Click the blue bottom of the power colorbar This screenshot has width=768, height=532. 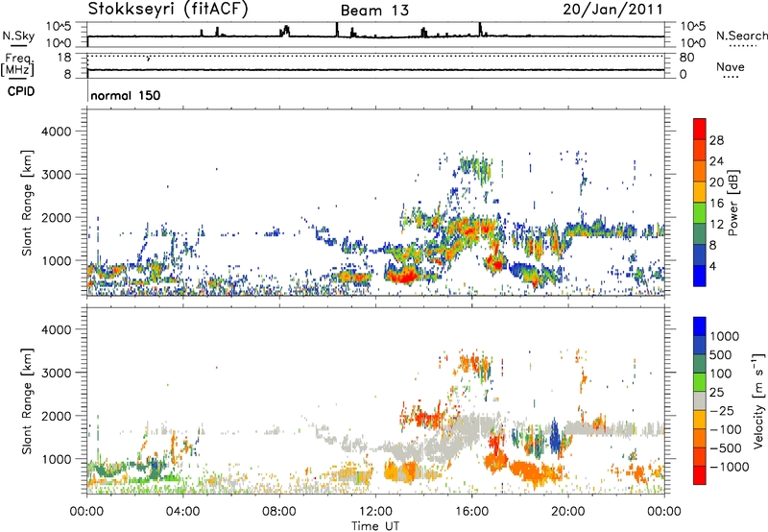(x=700, y=277)
